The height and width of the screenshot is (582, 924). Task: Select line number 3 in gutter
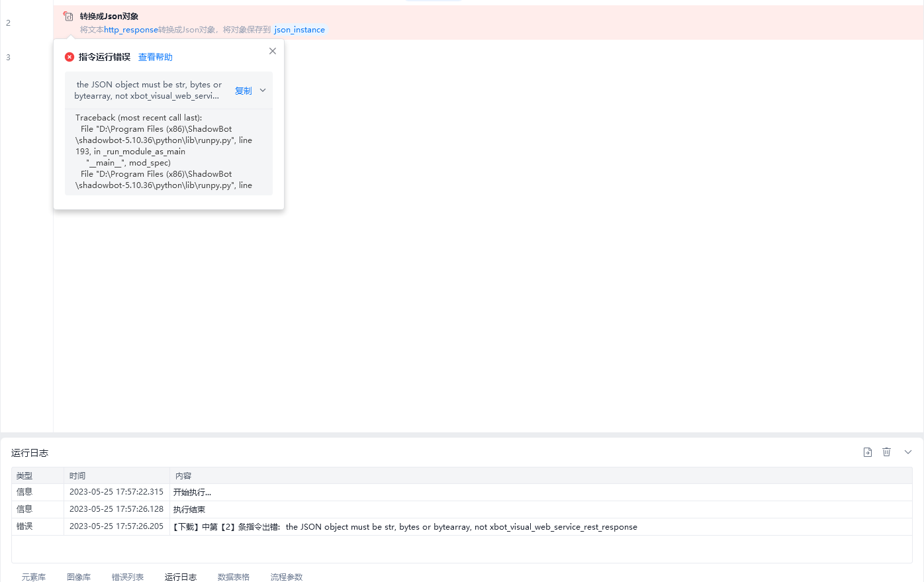(8, 58)
